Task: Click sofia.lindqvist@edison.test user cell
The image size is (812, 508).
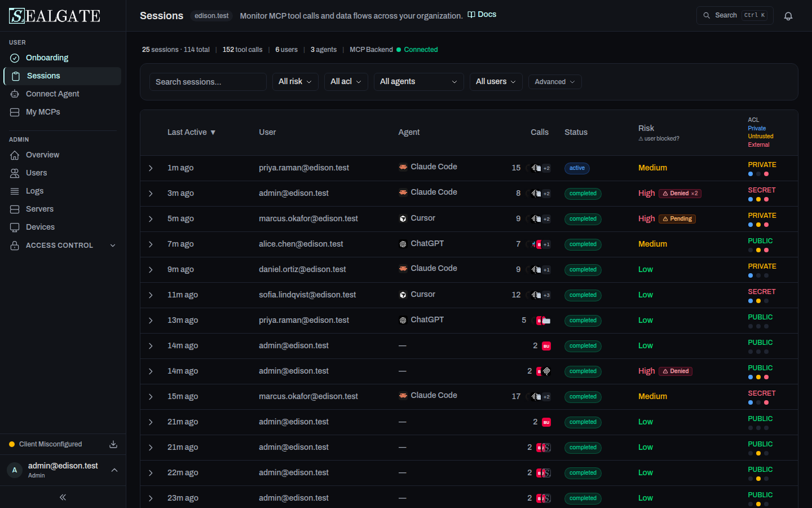Action: [307, 295]
